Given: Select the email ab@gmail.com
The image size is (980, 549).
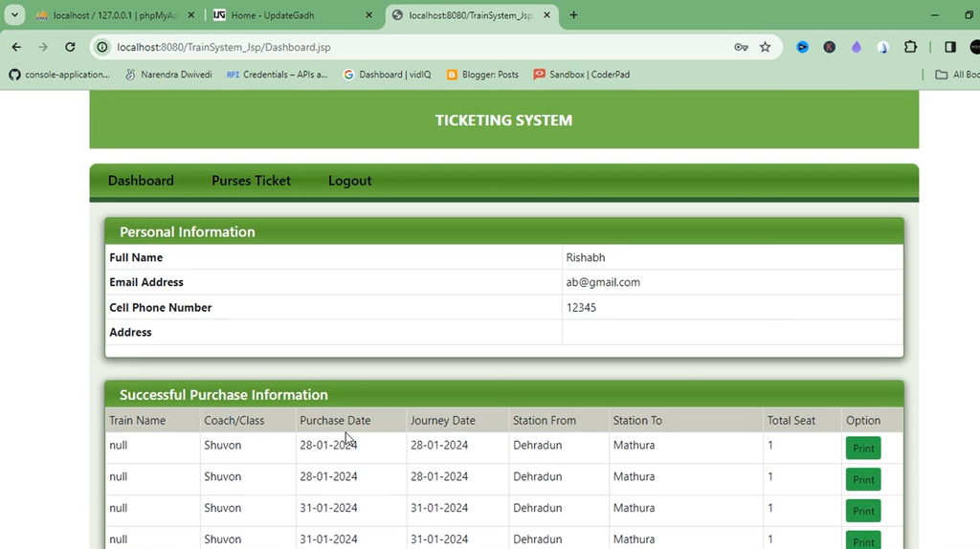Looking at the screenshot, I should pyautogui.click(x=603, y=282).
